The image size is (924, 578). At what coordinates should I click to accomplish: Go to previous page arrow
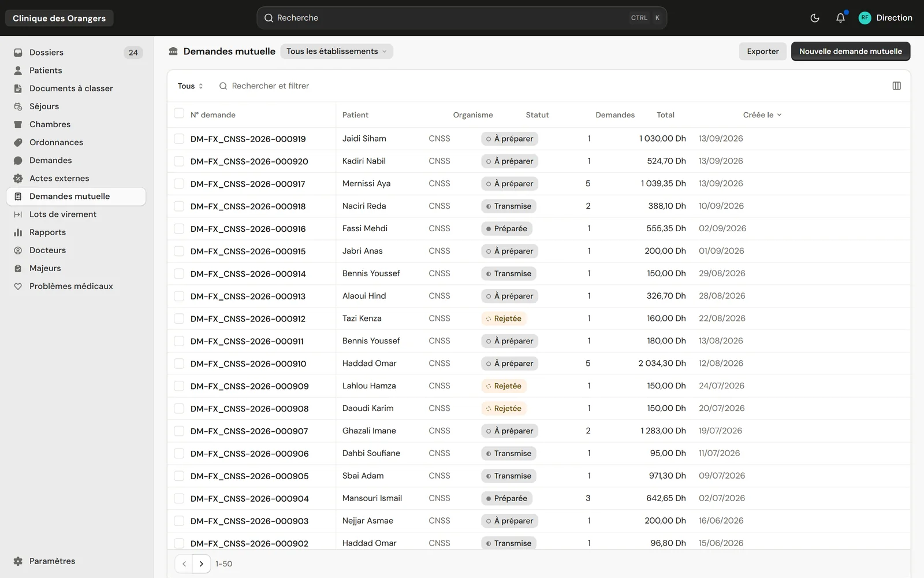tap(184, 564)
